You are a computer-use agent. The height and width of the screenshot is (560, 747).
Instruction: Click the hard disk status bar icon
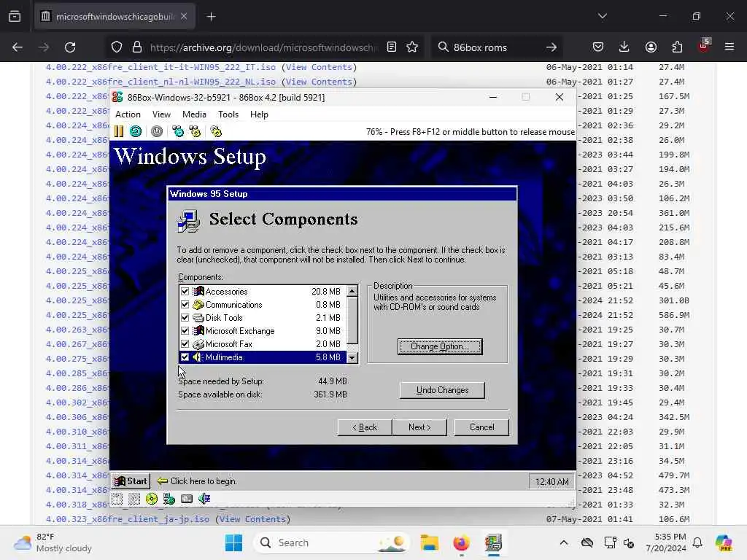187,499
